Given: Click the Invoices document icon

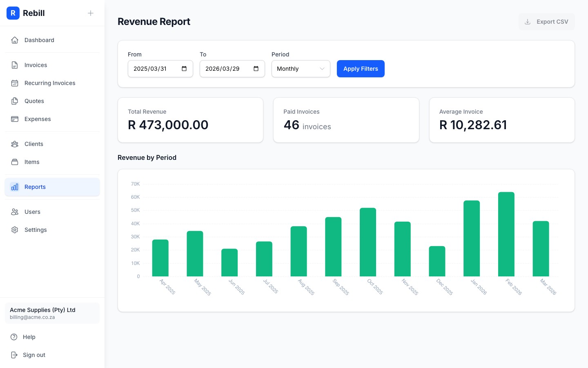Looking at the screenshot, I should (15, 65).
